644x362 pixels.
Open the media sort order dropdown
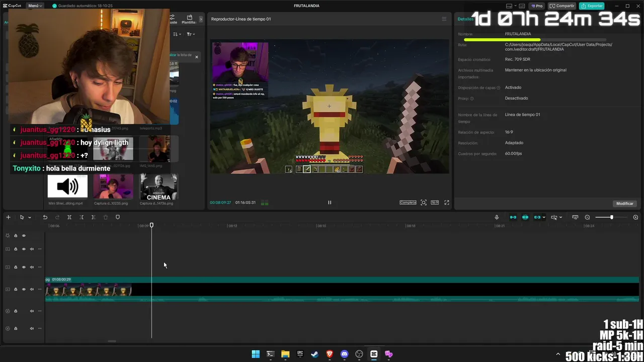(177, 34)
